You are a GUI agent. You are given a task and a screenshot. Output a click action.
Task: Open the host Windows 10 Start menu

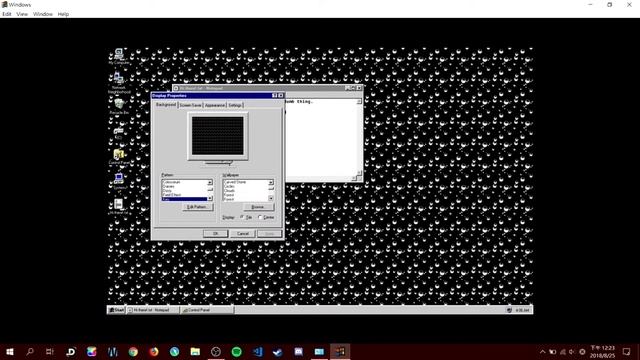coord(10,351)
